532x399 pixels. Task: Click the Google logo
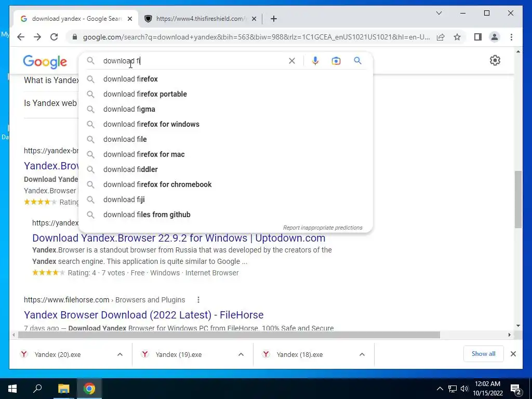point(45,62)
